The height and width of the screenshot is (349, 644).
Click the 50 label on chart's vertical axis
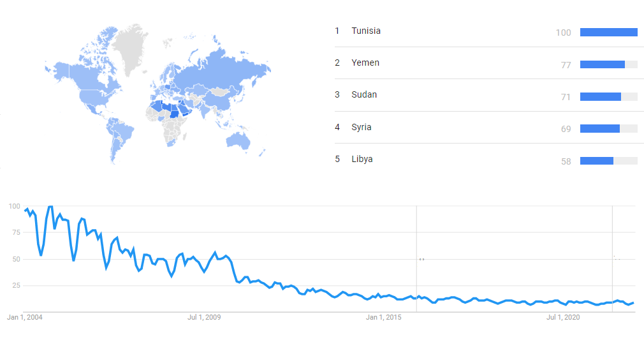point(13,259)
